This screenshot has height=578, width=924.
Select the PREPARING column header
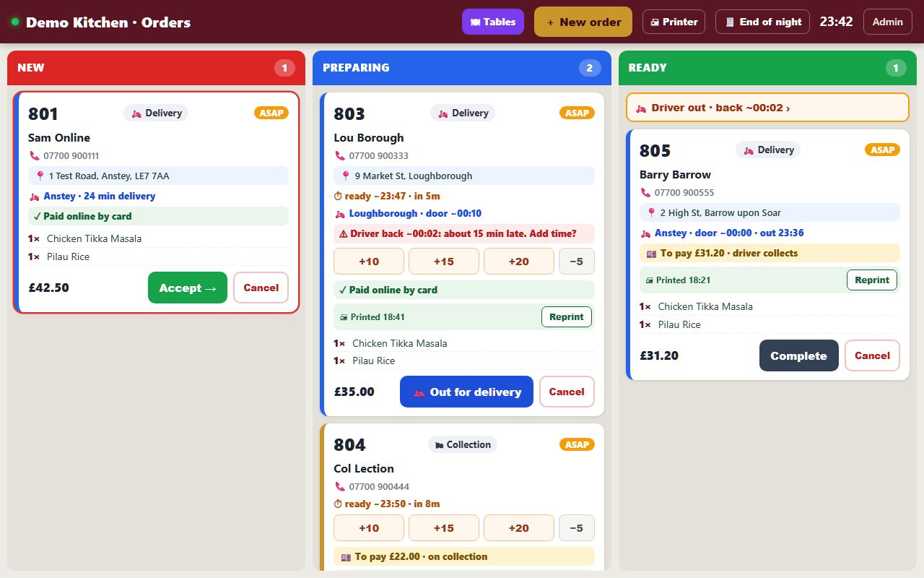[x=462, y=68]
